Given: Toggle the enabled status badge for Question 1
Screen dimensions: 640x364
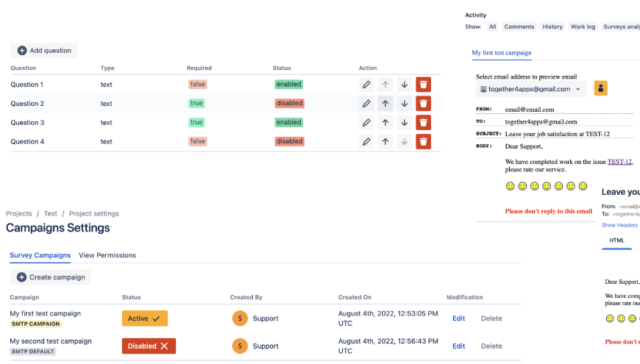Looking at the screenshot, I should click(x=289, y=85).
